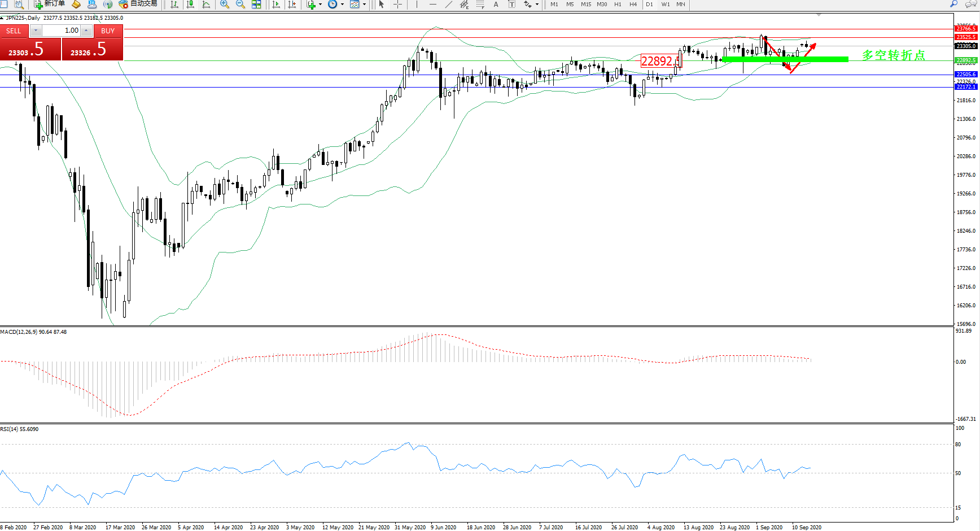Click the zoom in magnifier icon
Image resolution: width=980 pixels, height=531 pixels.
click(224, 4)
